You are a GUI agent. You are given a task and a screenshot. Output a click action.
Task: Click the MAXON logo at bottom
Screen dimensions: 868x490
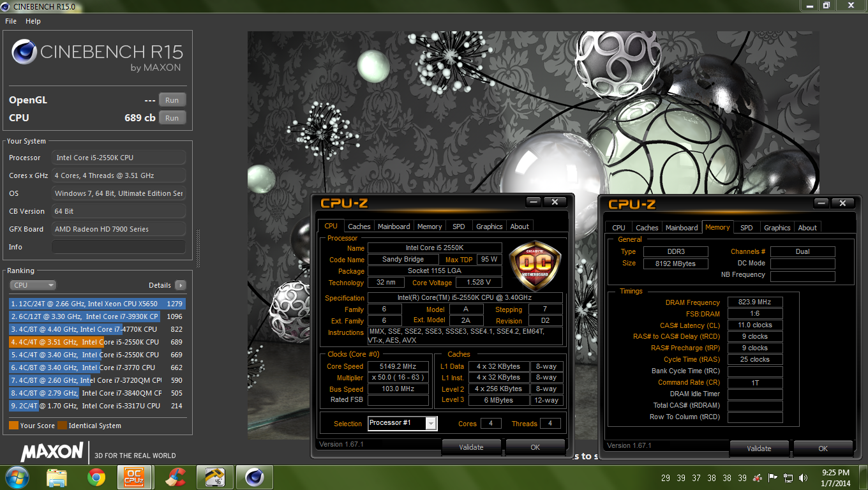tap(52, 452)
